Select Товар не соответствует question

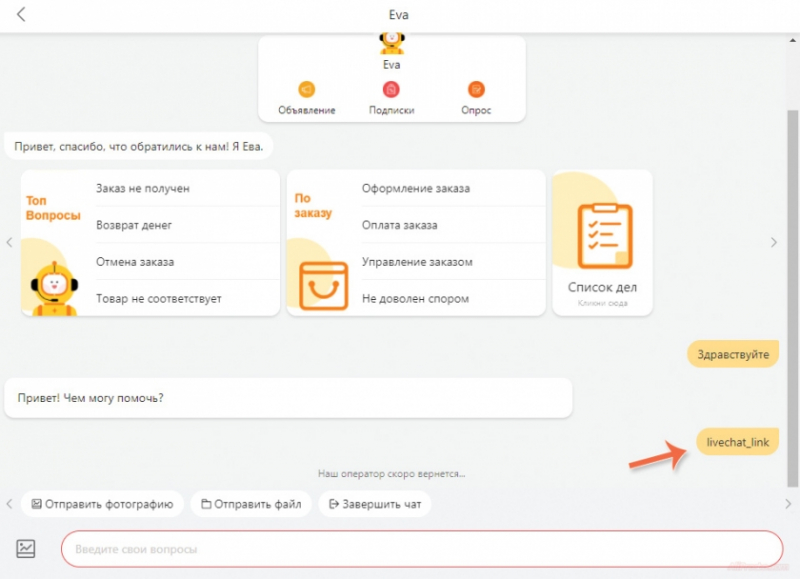coord(188,298)
